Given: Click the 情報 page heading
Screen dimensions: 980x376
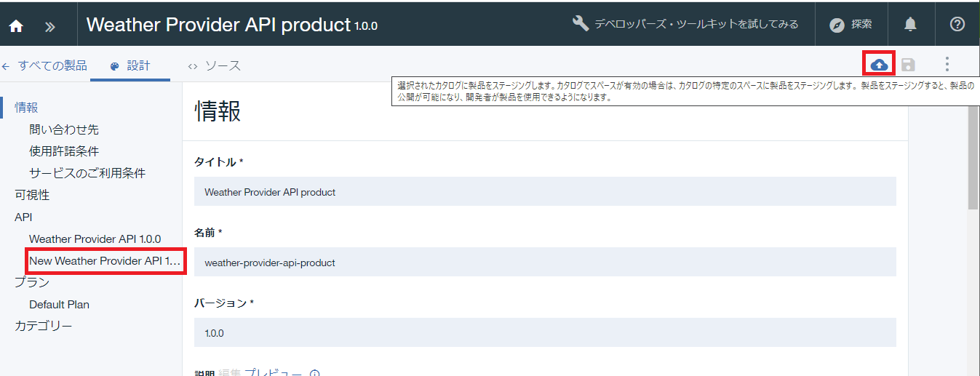Looking at the screenshot, I should click(x=218, y=111).
